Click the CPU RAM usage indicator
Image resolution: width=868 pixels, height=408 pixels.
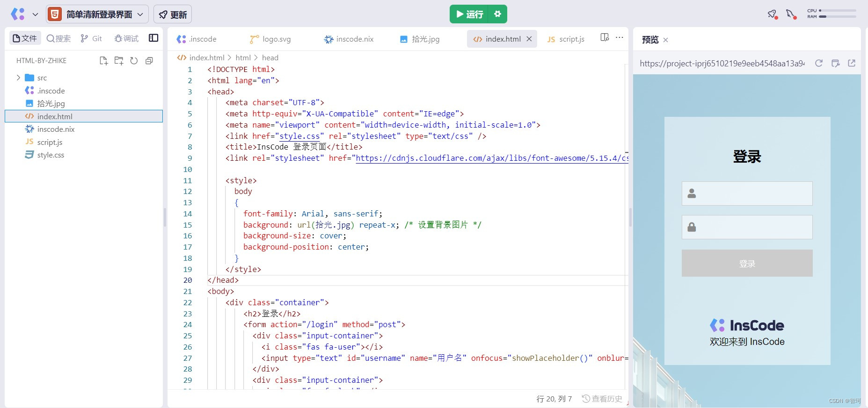[832, 14]
